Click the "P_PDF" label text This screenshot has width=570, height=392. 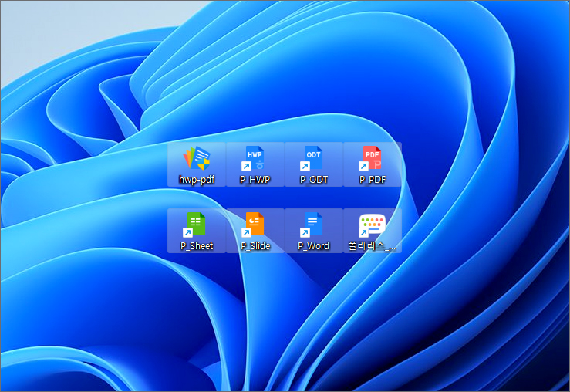pos(373,180)
